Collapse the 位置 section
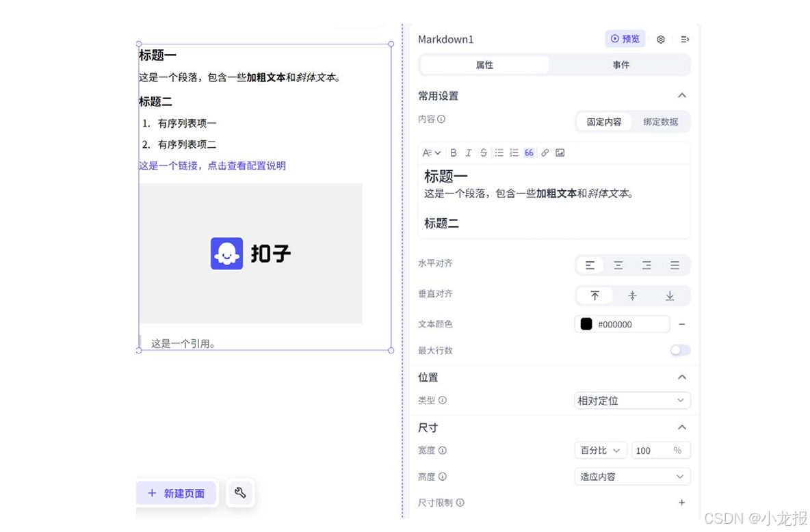Screen dimensions: 810x532 click(x=682, y=377)
